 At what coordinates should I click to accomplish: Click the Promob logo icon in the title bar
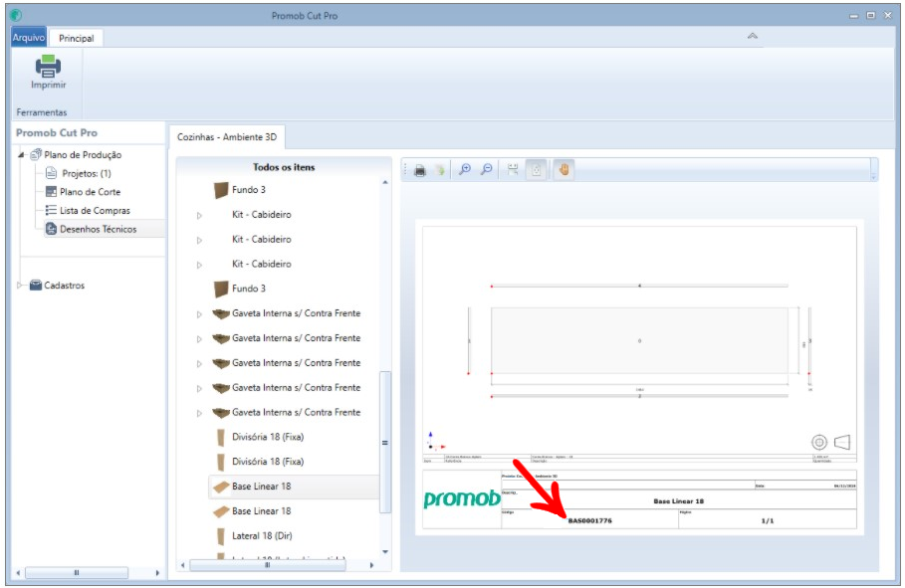[x=16, y=15]
